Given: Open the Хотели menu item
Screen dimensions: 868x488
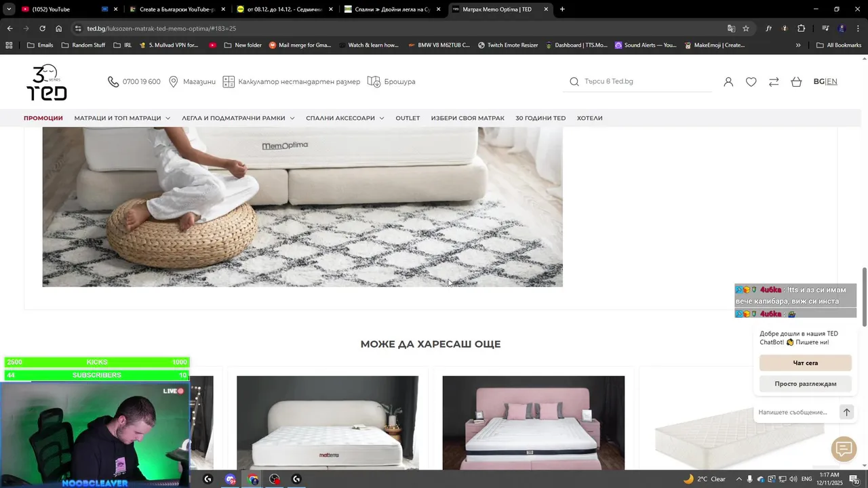Looking at the screenshot, I should [x=590, y=118].
